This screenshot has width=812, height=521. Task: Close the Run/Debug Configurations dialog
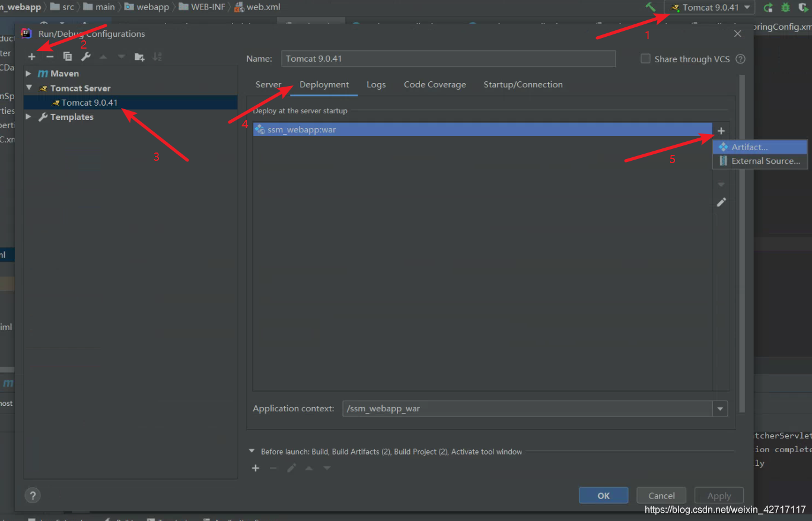738,34
